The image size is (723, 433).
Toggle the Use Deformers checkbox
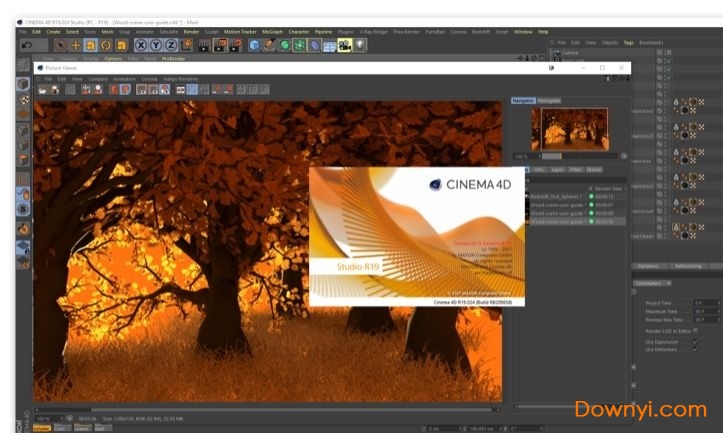point(695,349)
